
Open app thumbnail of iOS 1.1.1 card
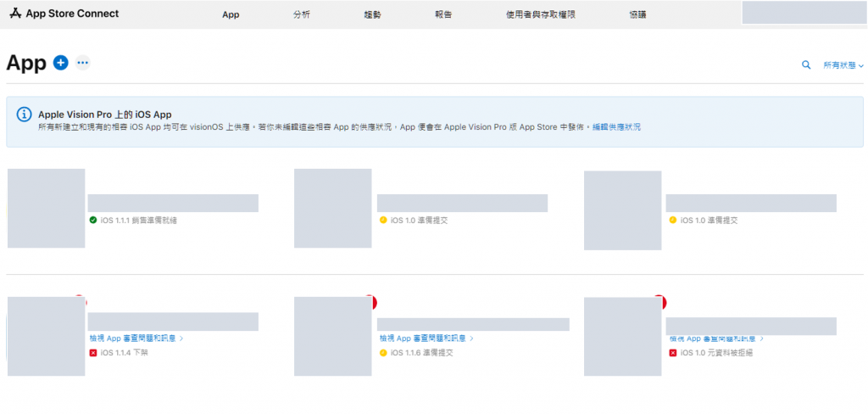pyautogui.click(x=46, y=209)
